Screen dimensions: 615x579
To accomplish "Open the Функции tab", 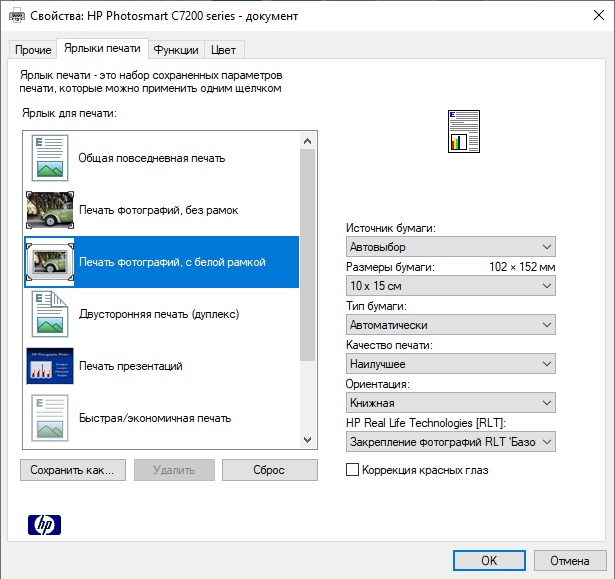I will click(176, 50).
